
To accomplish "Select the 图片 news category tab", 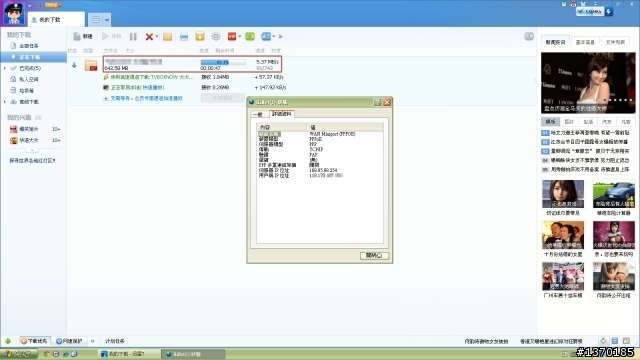I will (569, 122).
